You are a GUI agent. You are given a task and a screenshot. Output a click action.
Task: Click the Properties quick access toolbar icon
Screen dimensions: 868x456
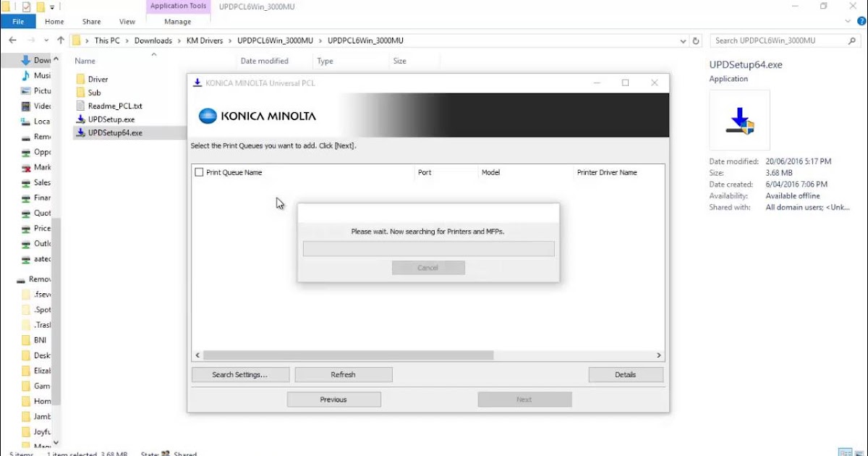26,7
